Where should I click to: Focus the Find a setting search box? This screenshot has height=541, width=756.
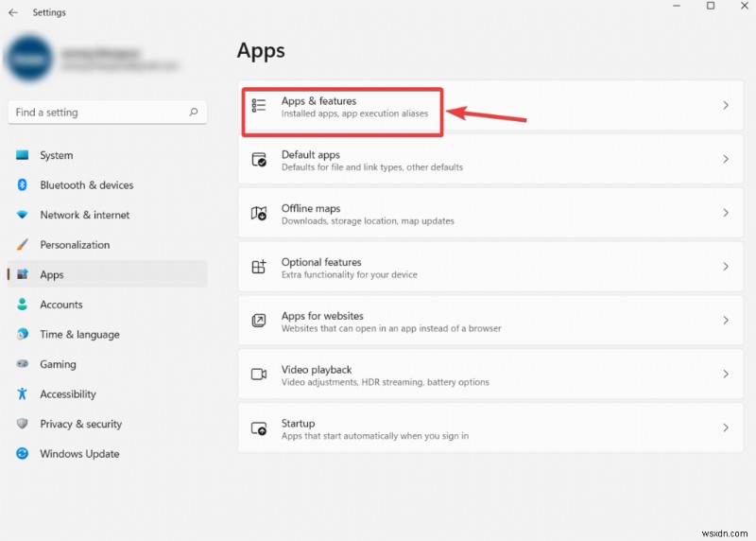point(108,113)
